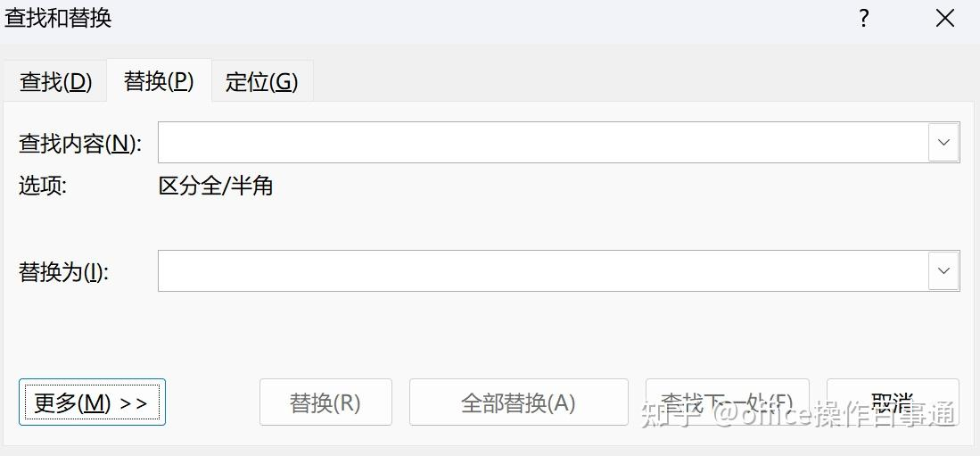
Task: Expand more options with 更多(M) >>
Action: click(92, 402)
